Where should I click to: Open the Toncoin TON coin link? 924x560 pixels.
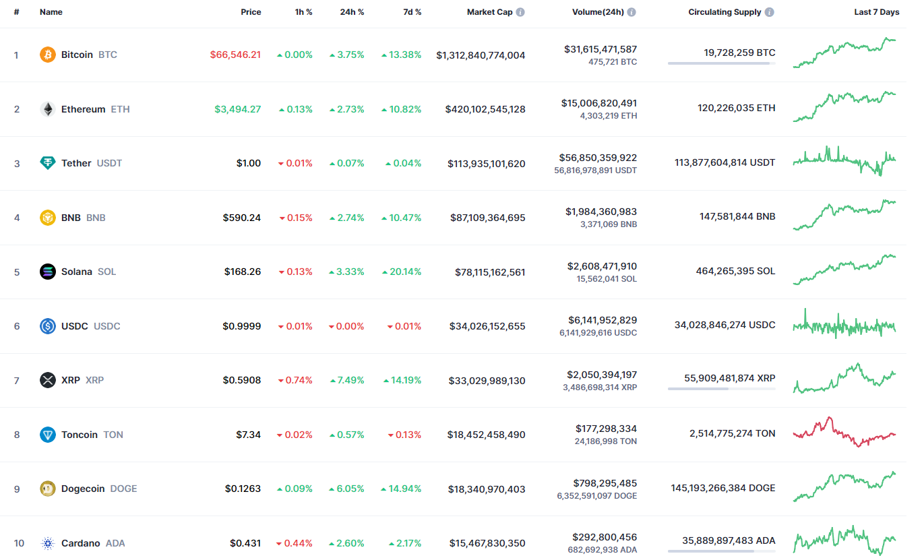(x=80, y=435)
